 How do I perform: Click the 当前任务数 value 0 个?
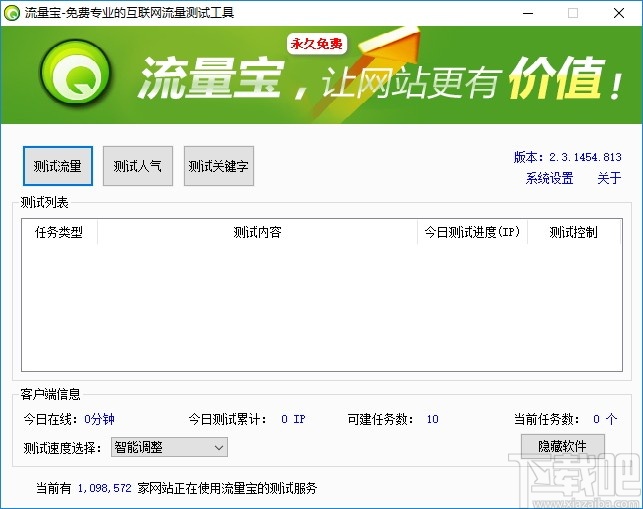pos(605,419)
